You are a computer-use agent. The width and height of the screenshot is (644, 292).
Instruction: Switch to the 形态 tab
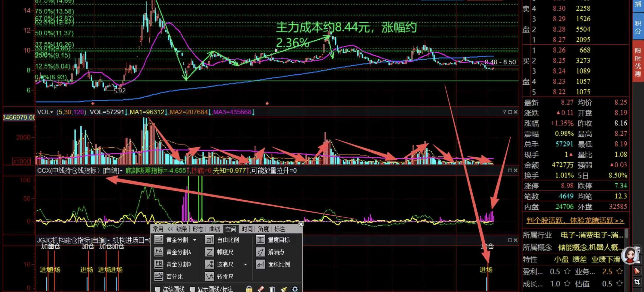[x=198, y=229]
